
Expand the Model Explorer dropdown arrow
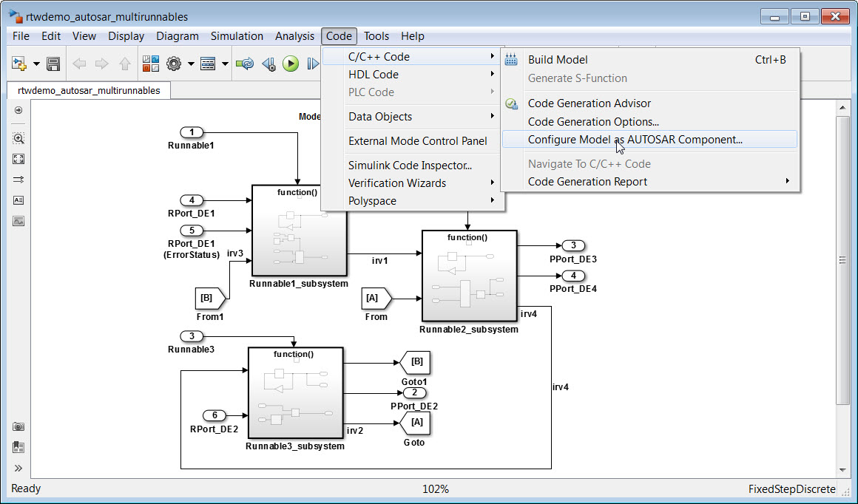click(x=225, y=64)
